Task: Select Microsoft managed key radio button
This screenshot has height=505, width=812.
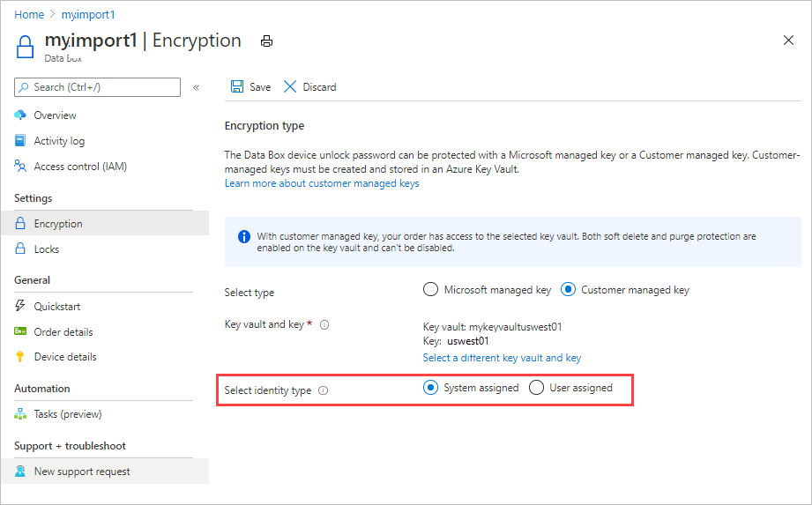Action: 430,289
